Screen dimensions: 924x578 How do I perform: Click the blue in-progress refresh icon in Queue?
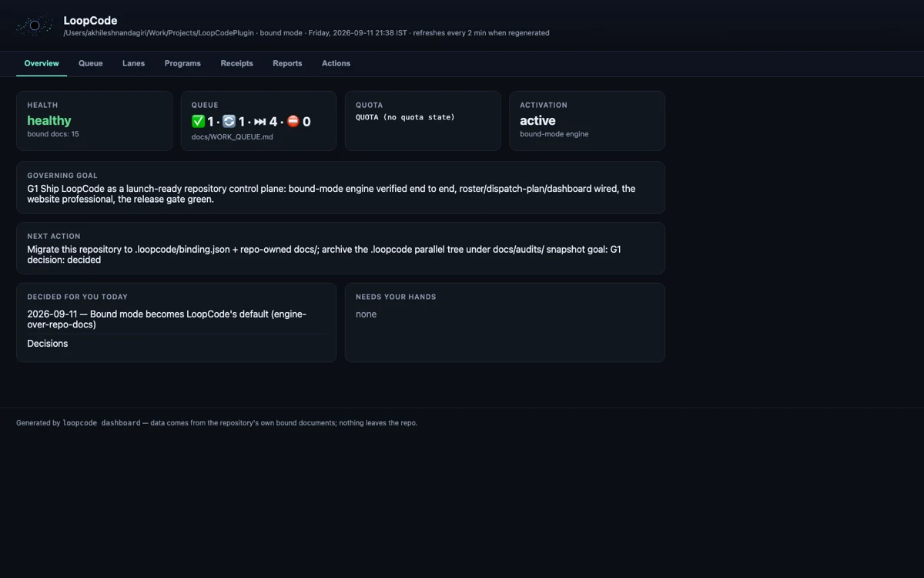[x=229, y=121]
